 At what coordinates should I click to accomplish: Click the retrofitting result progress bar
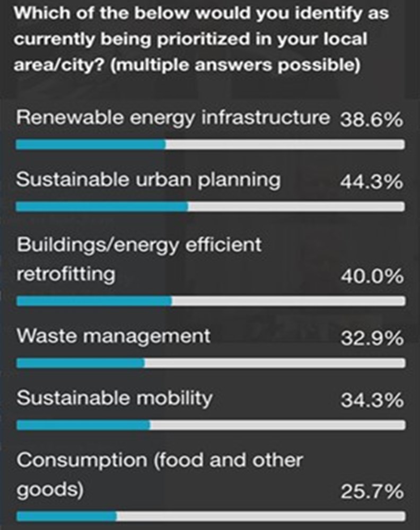point(211,301)
